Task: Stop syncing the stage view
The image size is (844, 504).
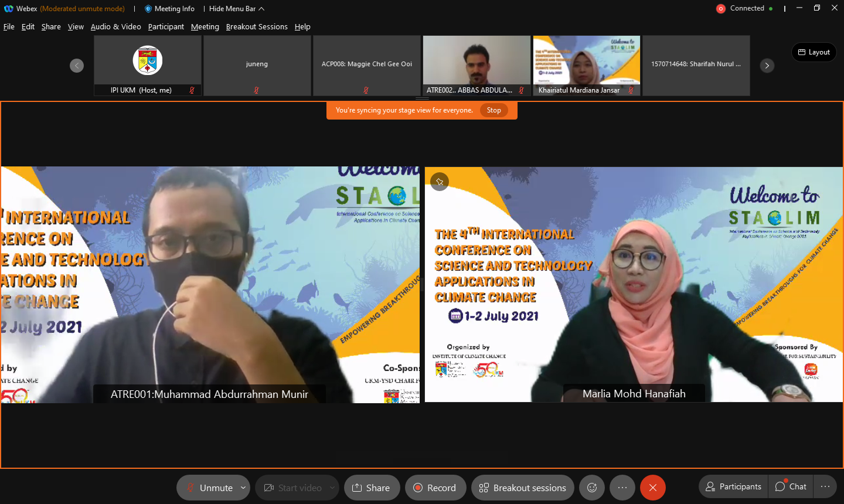Action: pyautogui.click(x=494, y=110)
